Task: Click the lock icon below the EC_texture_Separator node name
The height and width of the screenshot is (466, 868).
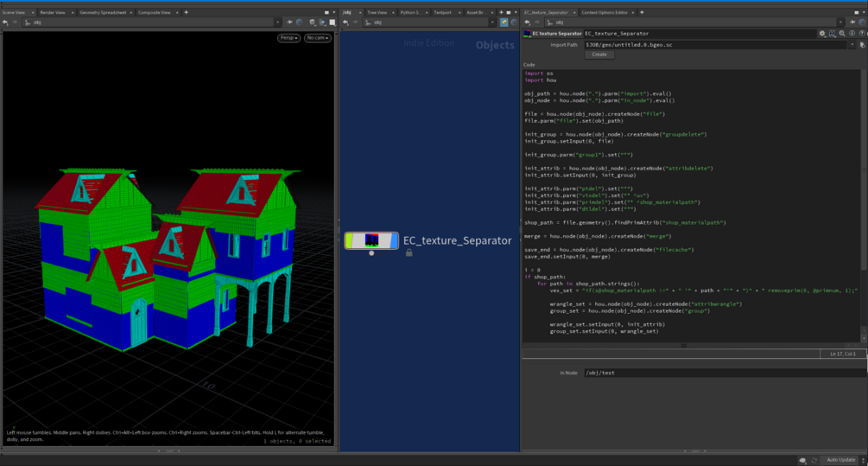Action: tap(409, 252)
